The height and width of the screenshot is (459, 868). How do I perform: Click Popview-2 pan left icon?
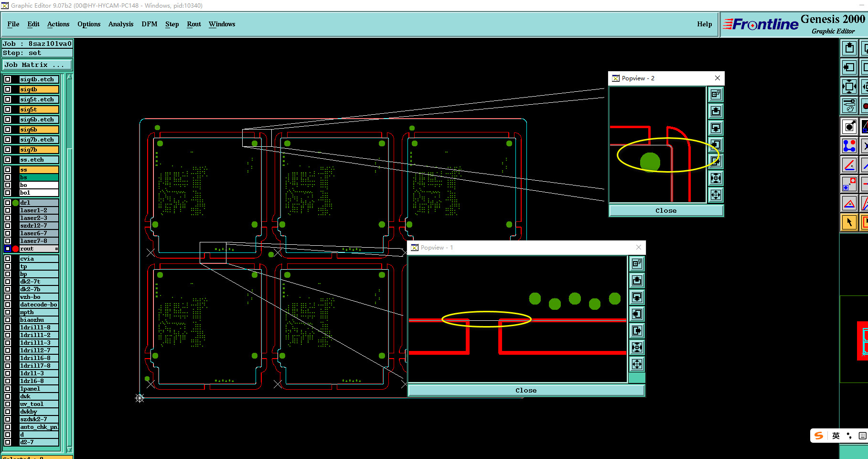point(716,145)
